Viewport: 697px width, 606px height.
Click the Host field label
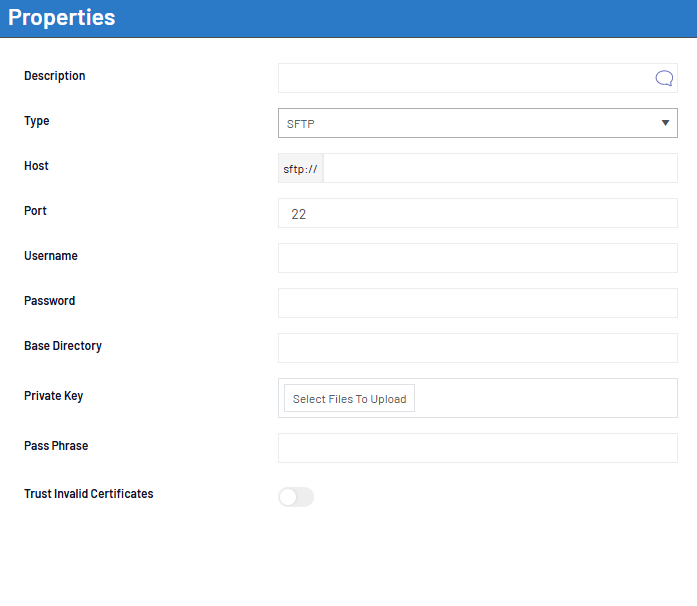(37, 166)
